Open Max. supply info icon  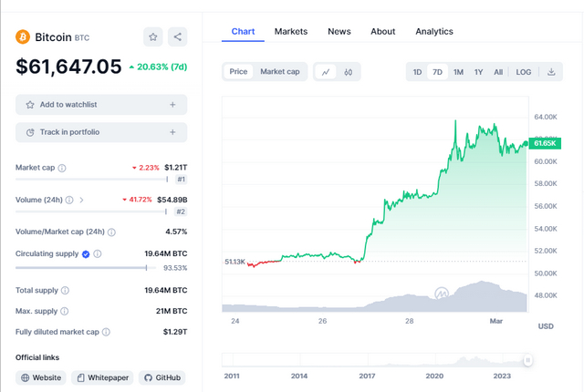pos(64,311)
